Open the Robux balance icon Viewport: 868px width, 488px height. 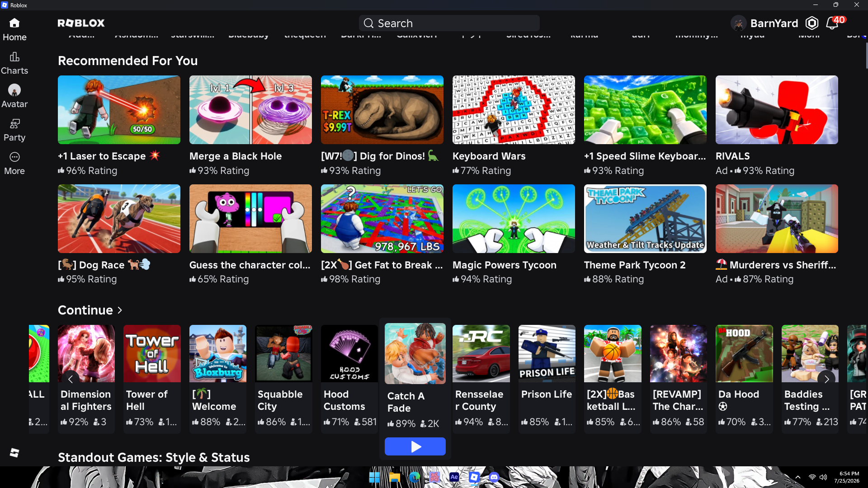[x=812, y=23]
